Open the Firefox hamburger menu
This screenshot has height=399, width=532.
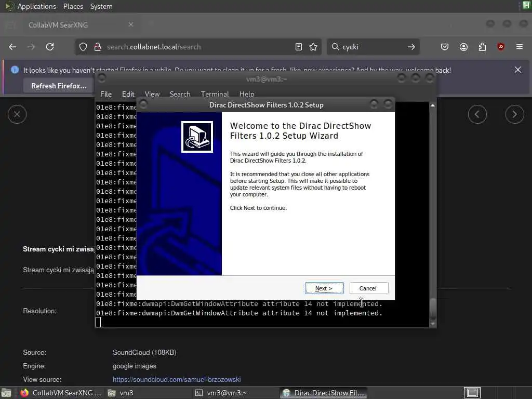coord(520,47)
